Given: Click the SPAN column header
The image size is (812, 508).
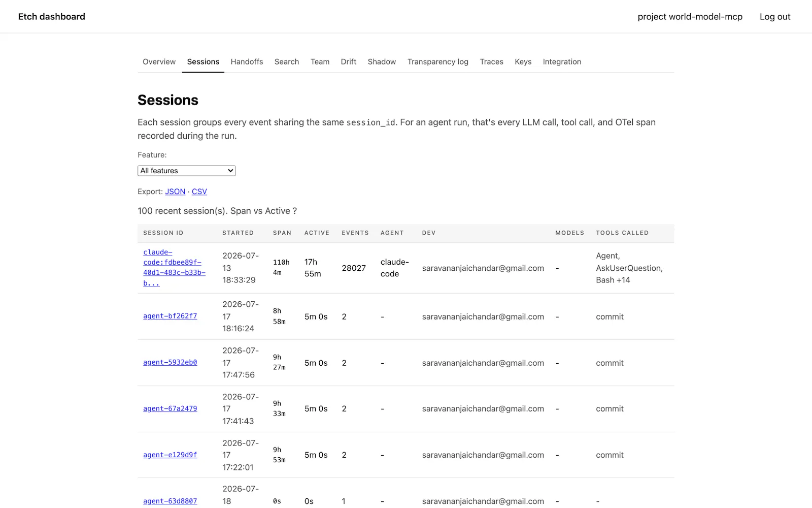Looking at the screenshot, I should [282, 233].
